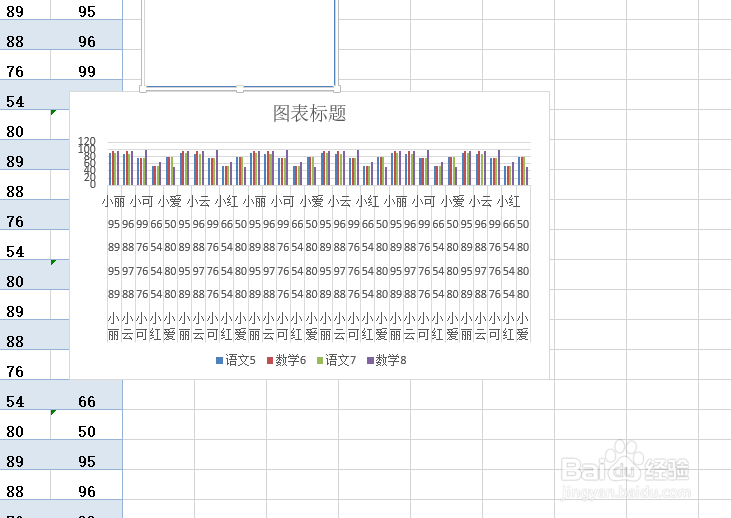The image size is (731, 518).
Task: Click bottom-middle handle of upper chart frame
Action: click(240, 89)
